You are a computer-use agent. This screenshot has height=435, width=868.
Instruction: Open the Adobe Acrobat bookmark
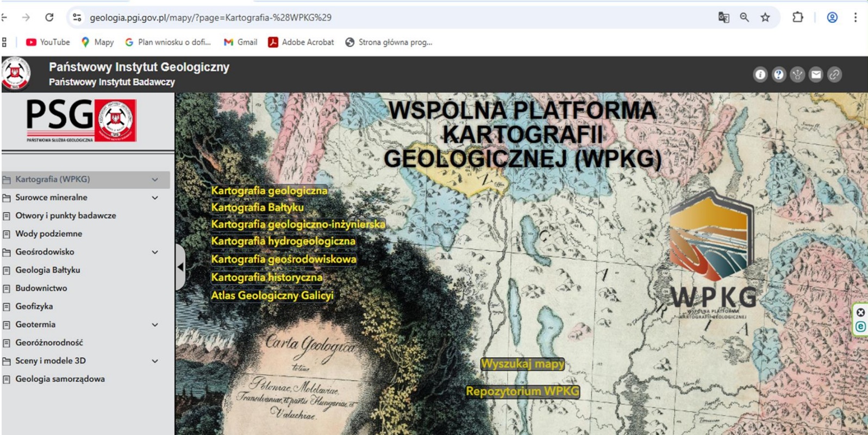point(301,42)
